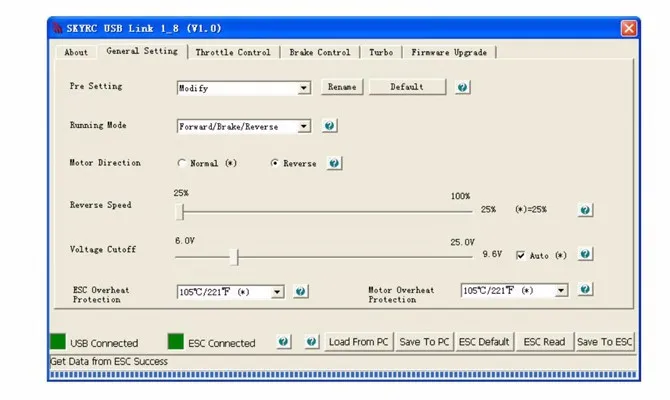670x400 pixels.
Task: Click the bottom progress bar
Action: click(x=344, y=375)
